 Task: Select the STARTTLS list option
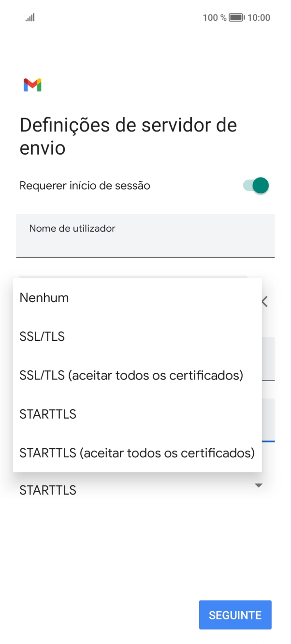coord(48,414)
